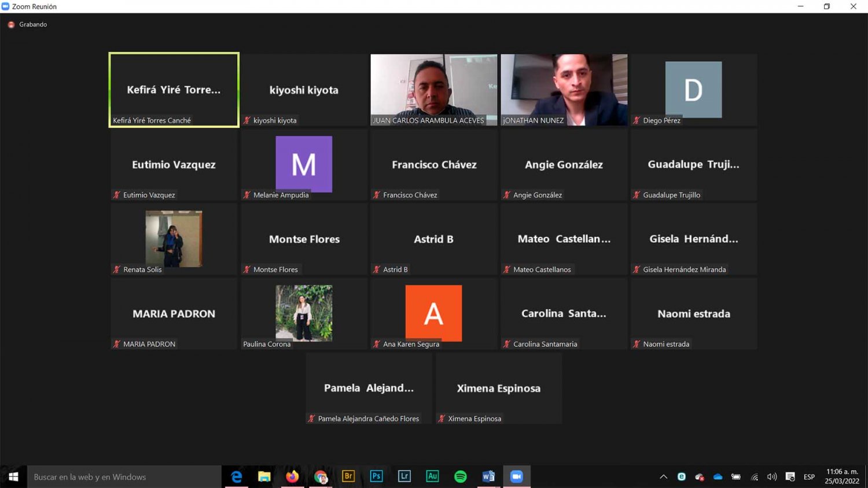Click muted microphone icon next to Naomi estrada
The image size is (868, 488).
[x=637, y=344]
